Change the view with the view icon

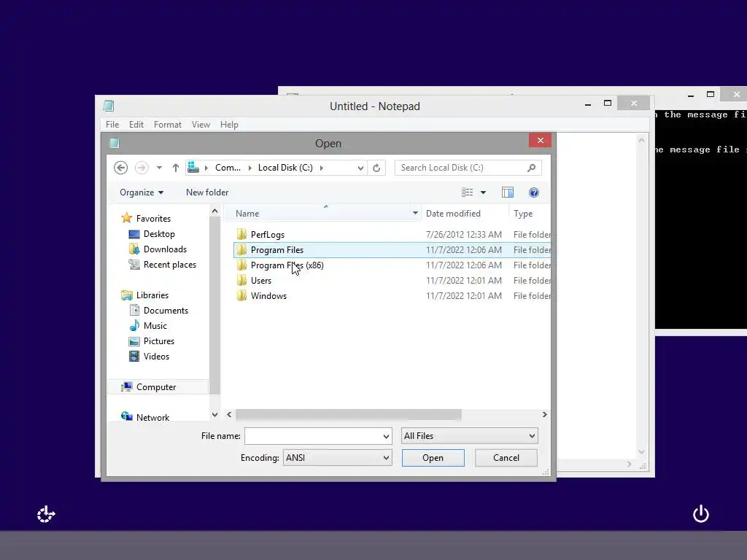[467, 192]
